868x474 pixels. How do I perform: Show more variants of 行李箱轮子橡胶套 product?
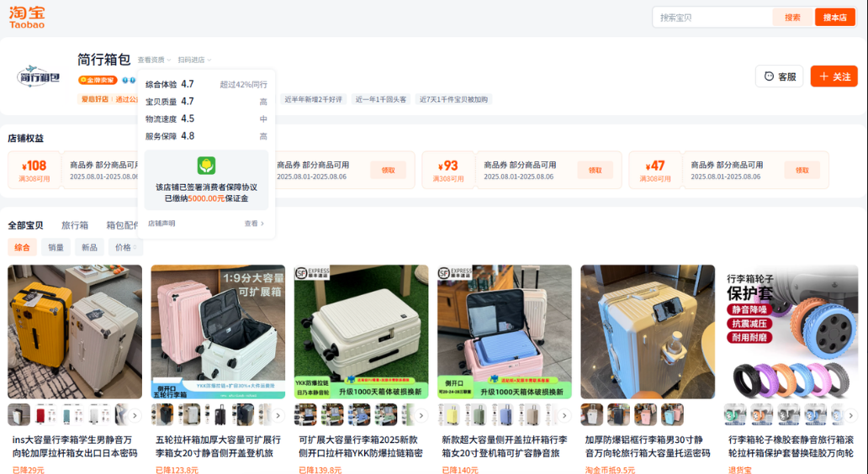(851, 415)
